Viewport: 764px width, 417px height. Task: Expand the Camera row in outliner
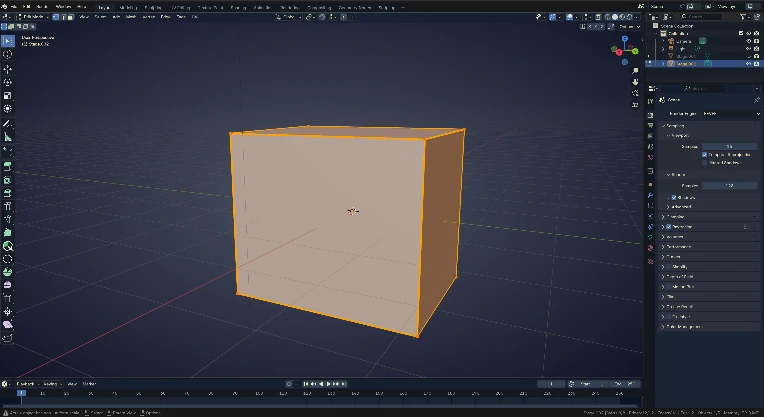coord(663,41)
